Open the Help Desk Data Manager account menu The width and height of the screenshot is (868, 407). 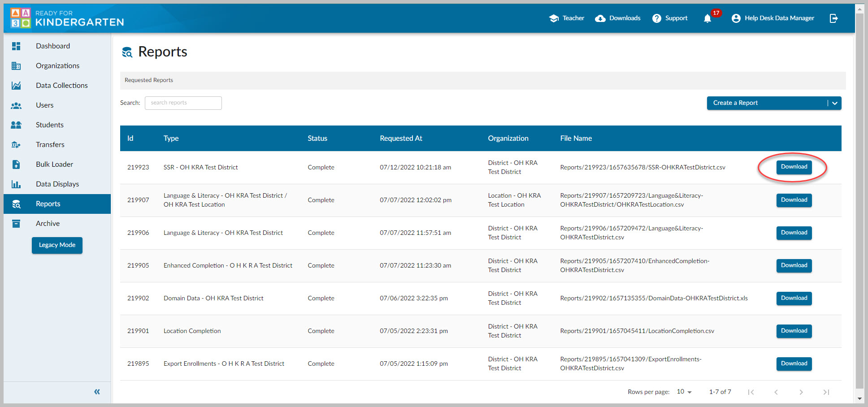coord(773,18)
